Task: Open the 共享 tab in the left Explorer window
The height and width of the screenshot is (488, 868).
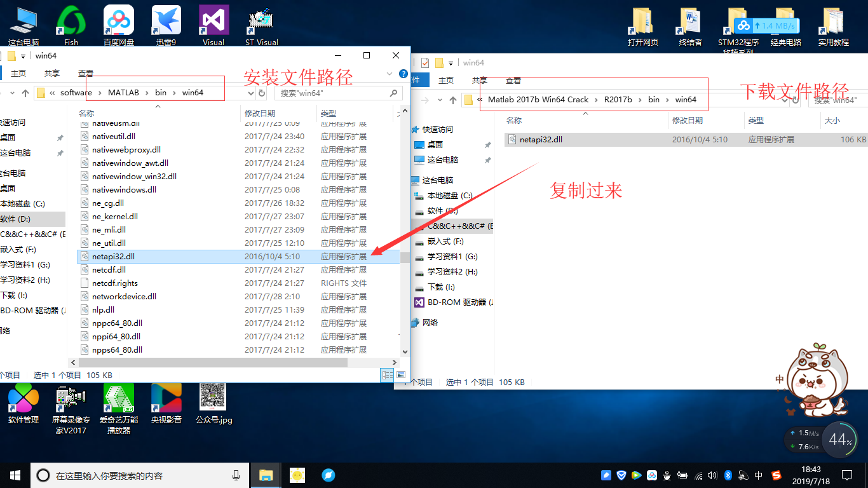Action: (x=52, y=74)
